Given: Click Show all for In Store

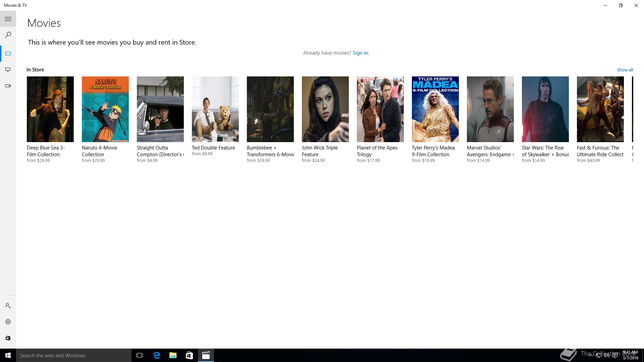Looking at the screenshot, I should click(625, 70).
